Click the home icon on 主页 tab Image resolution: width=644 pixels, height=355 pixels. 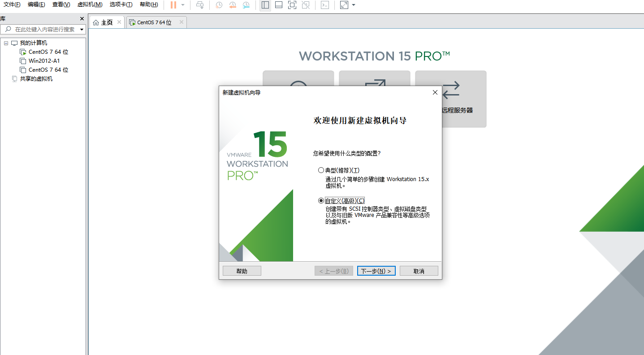tap(96, 22)
